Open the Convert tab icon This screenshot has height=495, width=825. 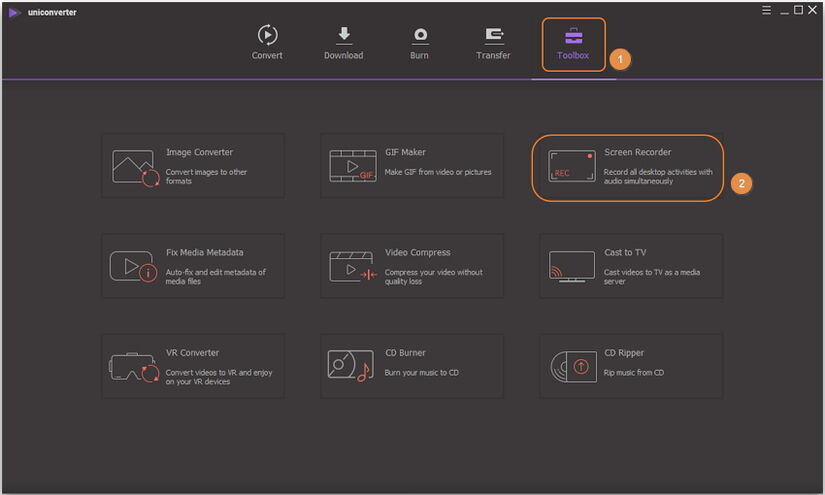[x=267, y=35]
